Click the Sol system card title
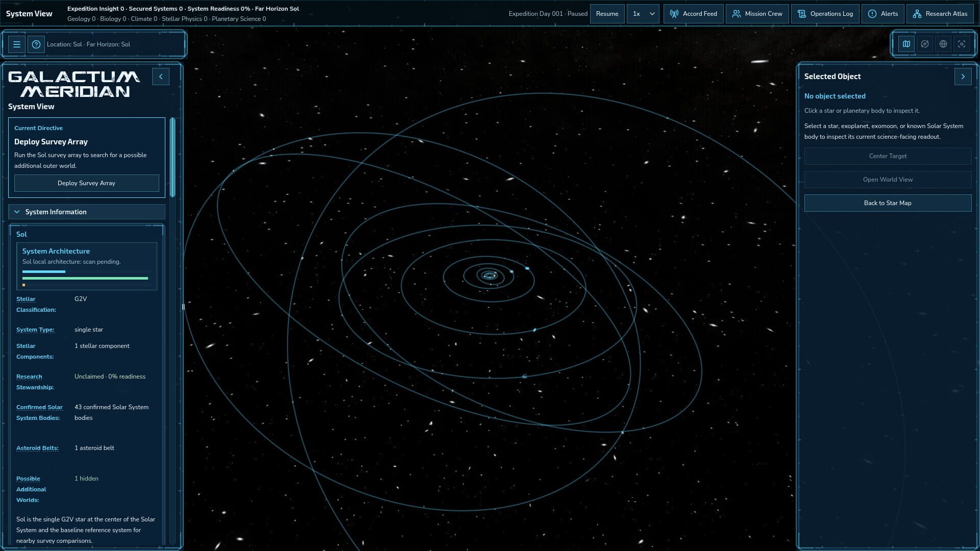 click(21, 234)
